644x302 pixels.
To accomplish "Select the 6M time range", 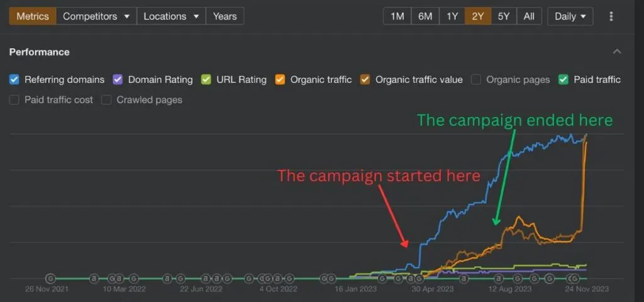I will click(x=425, y=16).
